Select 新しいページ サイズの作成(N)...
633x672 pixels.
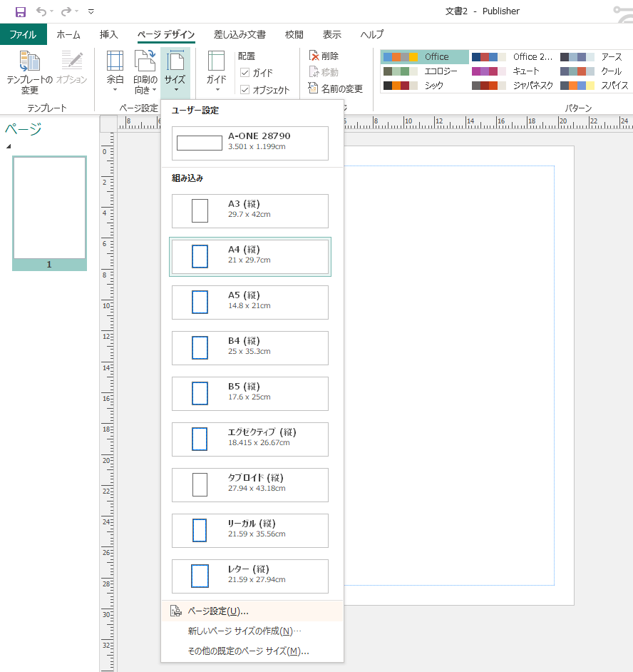(x=252, y=631)
